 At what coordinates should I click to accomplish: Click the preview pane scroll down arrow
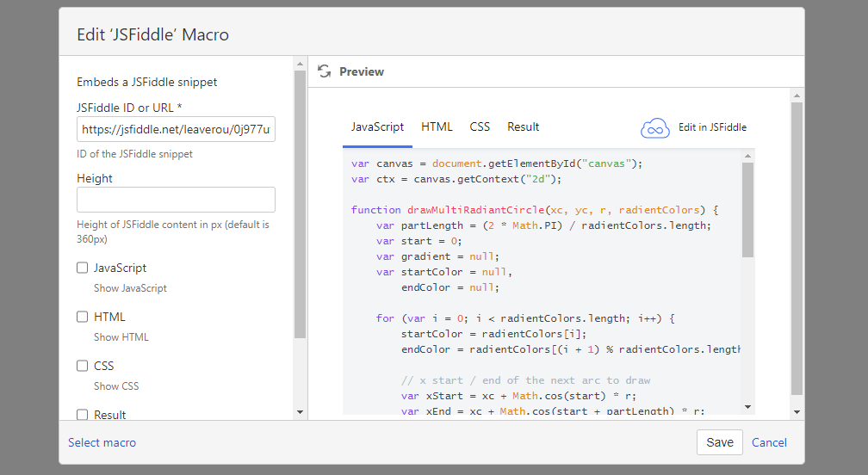[797, 412]
